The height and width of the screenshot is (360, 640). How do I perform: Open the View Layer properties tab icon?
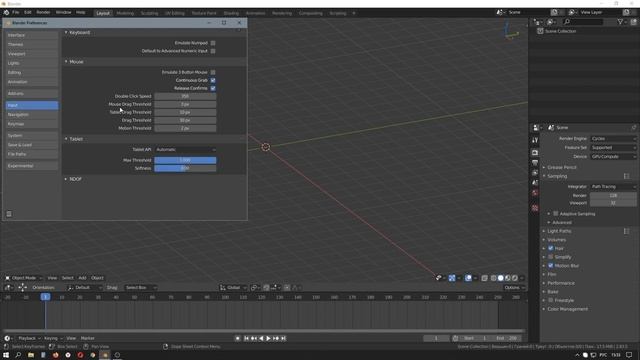(x=535, y=173)
